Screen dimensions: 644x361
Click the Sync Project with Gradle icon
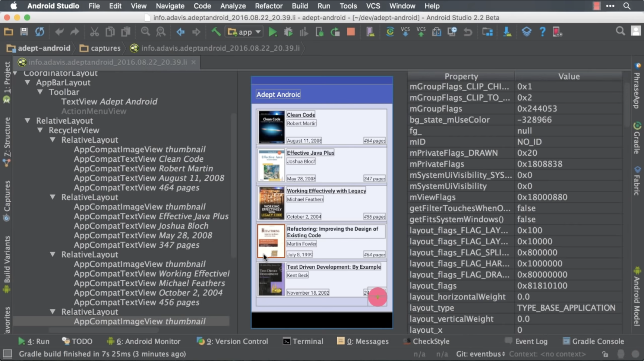[x=390, y=32]
